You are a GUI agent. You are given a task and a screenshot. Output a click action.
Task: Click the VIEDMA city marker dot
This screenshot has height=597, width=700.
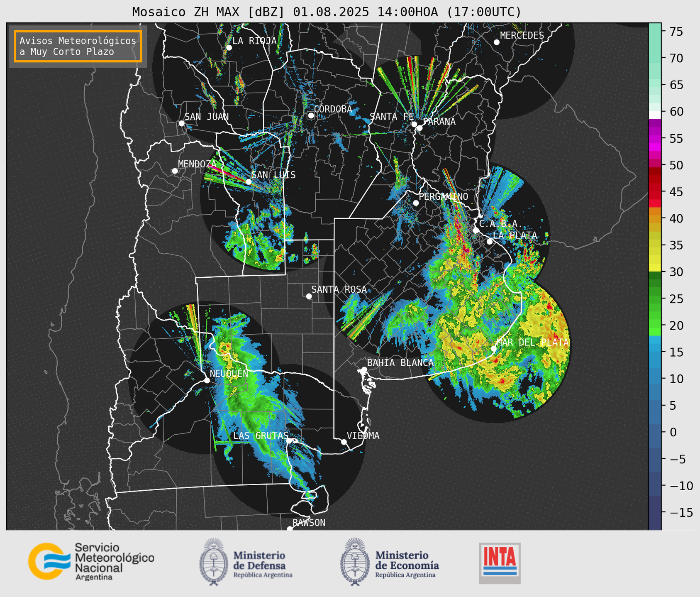click(344, 442)
